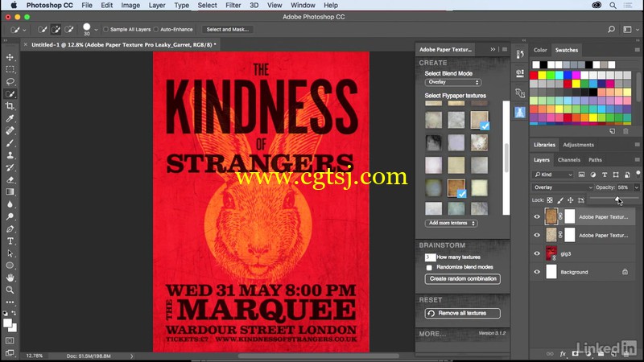Image resolution: width=644 pixels, height=362 pixels.
Task: Check Randomize blend modes
Action: tap(429, 268)
